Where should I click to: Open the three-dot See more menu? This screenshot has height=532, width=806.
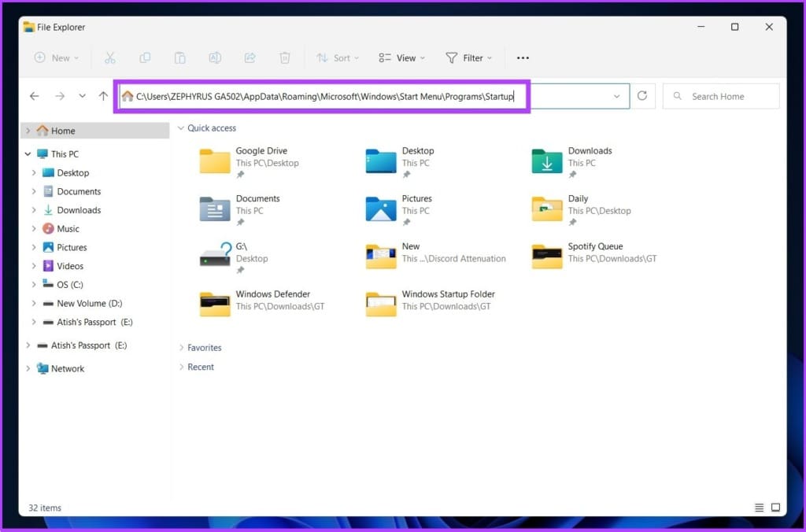tap(523, 58)
